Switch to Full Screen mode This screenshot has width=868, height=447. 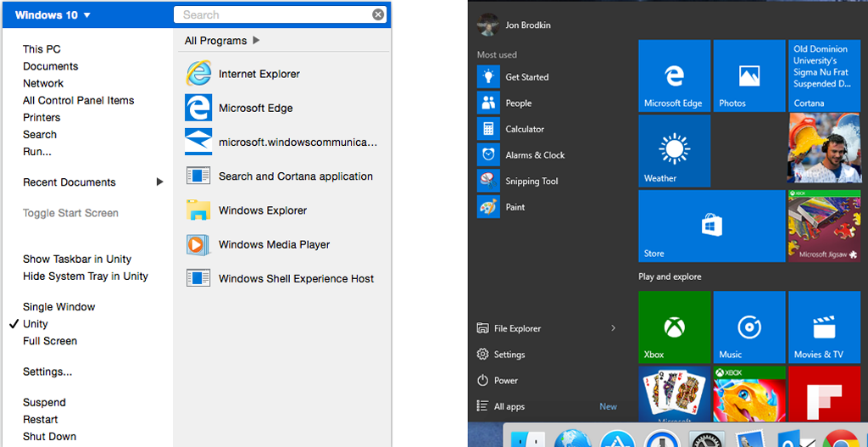pos(50,341)
